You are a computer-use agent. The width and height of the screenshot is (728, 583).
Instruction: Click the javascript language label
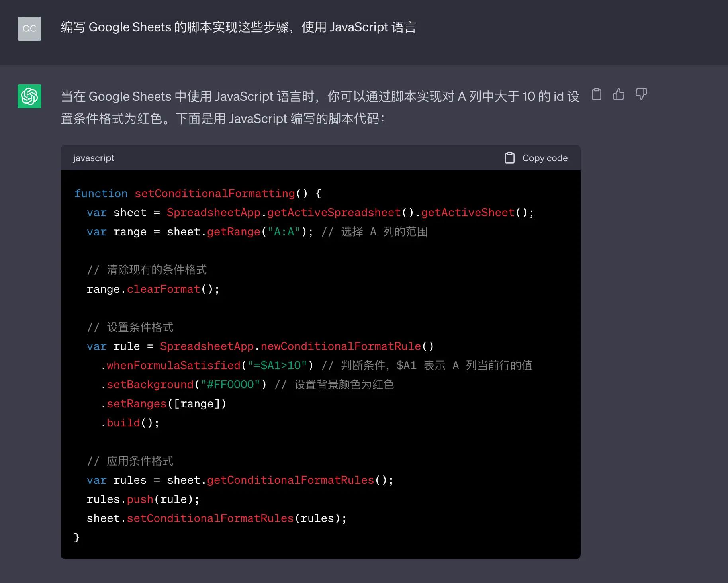[x=94, y=158]
